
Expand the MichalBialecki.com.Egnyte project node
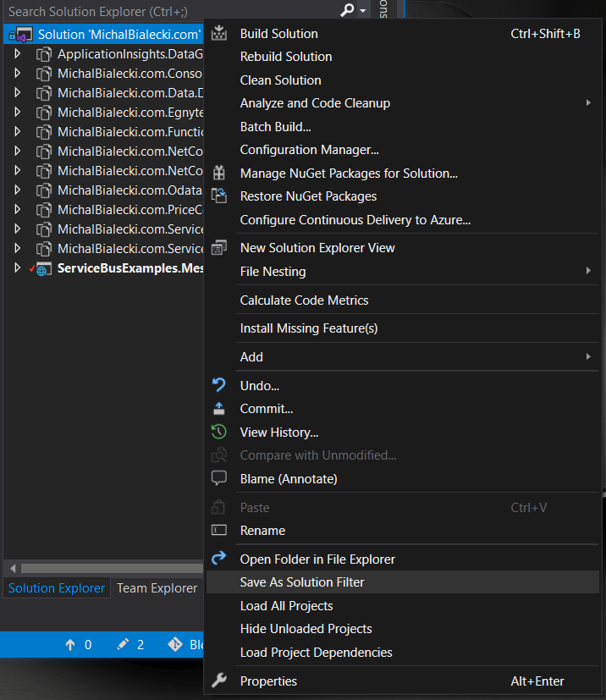pos(18,112)
